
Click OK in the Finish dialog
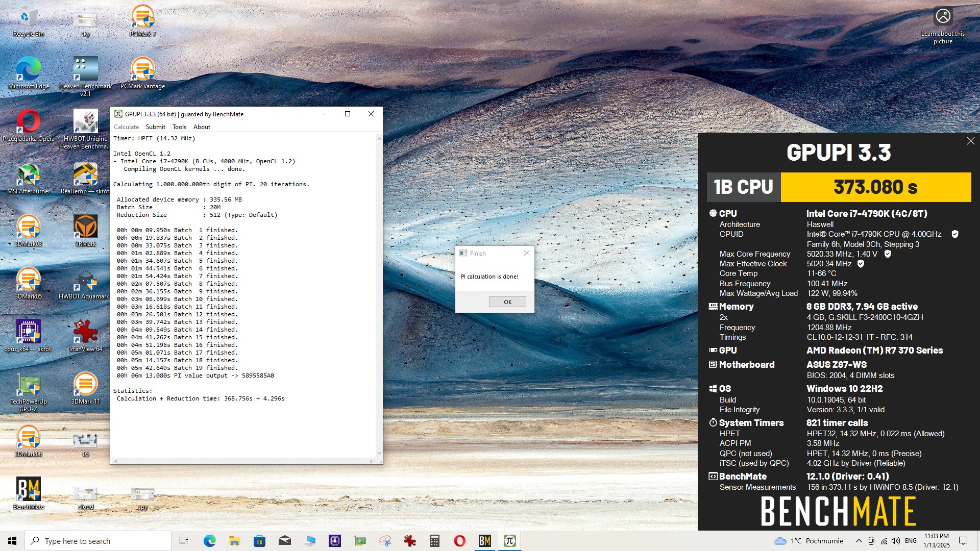pyautogui.click(x=507, y=302)
